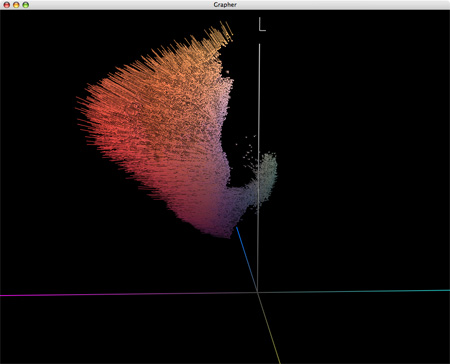
Task: Click the yellow-olive axis line below origin
Action: click(x=269, y=328)
